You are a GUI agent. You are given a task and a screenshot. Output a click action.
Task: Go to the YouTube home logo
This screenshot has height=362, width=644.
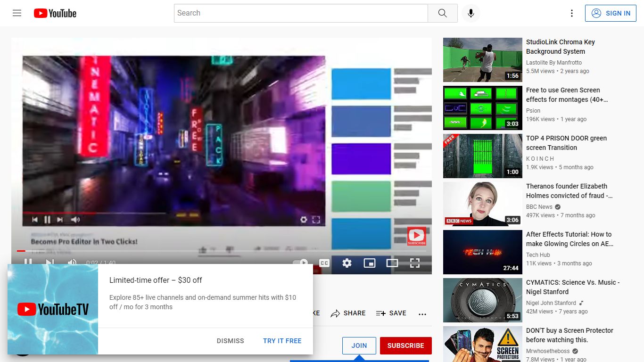click(55, 13)
